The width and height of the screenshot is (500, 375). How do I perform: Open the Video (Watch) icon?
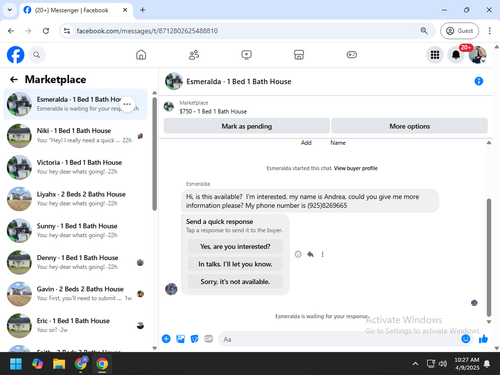(x=246, y=55)
